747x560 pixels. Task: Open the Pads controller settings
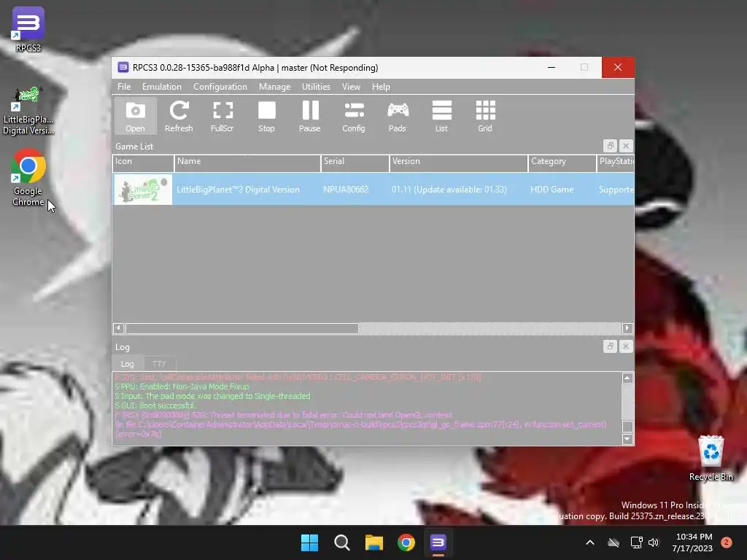pyautogui.click(x=398, y=117)
